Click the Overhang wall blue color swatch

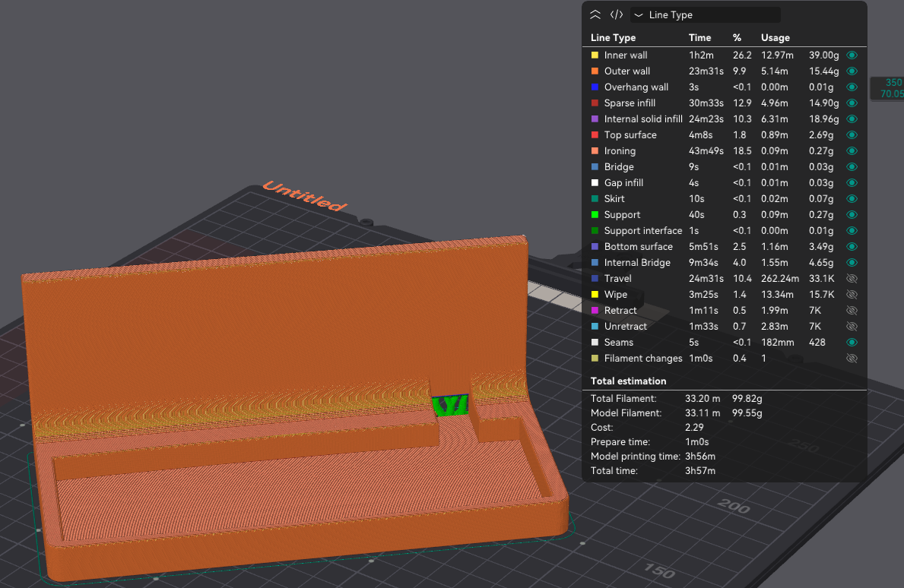click(595, 87)
